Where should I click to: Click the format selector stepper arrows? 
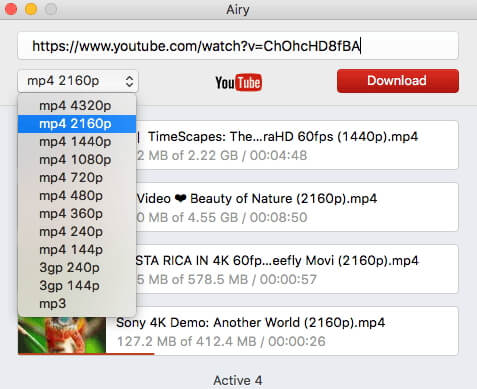[129, 81]
